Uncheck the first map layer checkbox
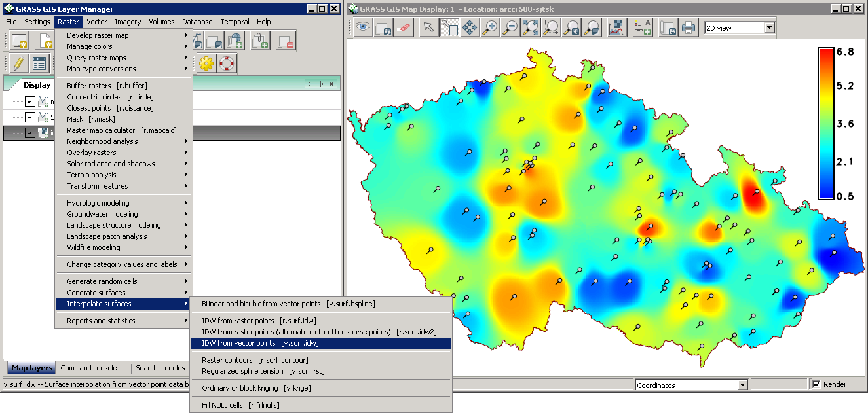This screenshot has width=868, height=413. 30,101
